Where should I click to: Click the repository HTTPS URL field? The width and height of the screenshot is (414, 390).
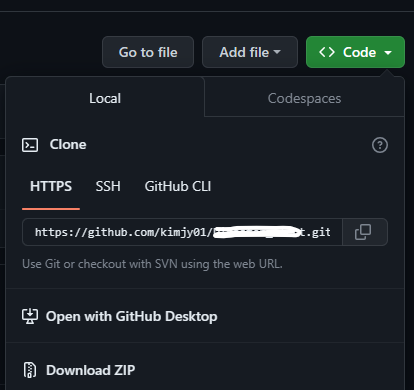(x=182, y=232)
